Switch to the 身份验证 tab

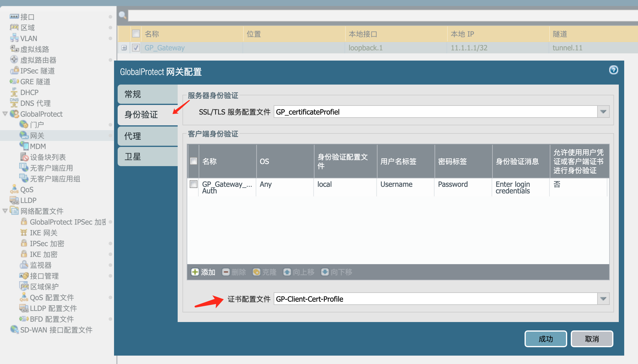[x=148, y=115]
